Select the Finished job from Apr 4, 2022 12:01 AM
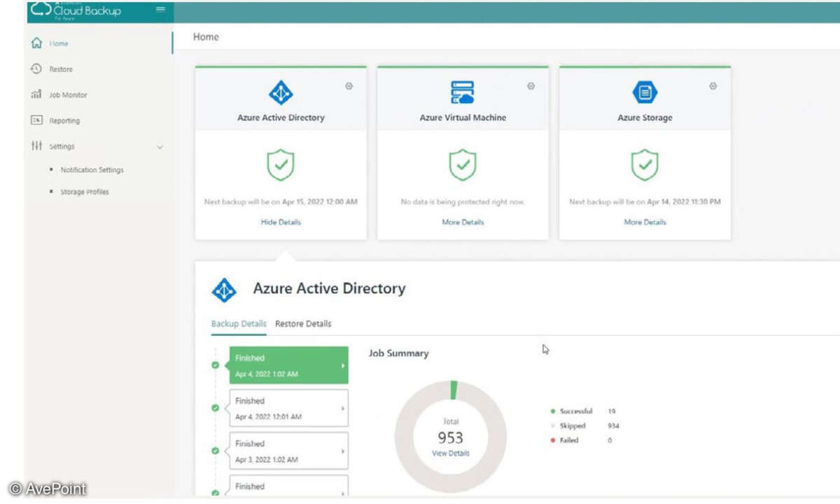 coord(288,408)
